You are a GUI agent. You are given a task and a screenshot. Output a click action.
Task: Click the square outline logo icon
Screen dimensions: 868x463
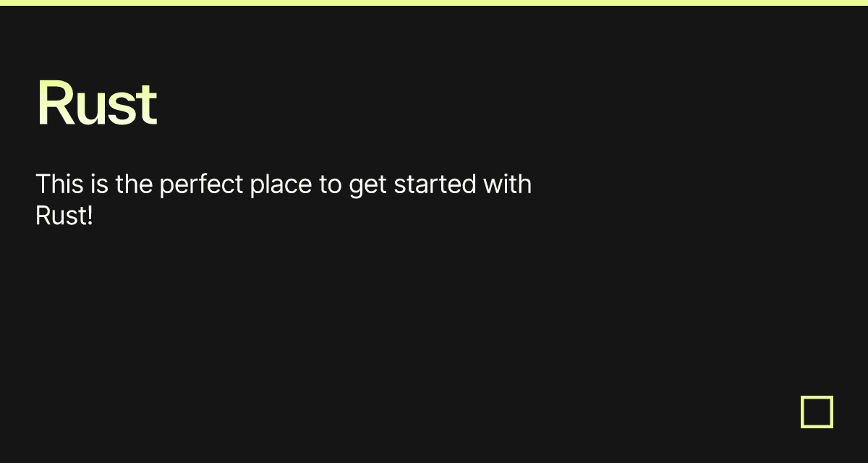(817, 412)
